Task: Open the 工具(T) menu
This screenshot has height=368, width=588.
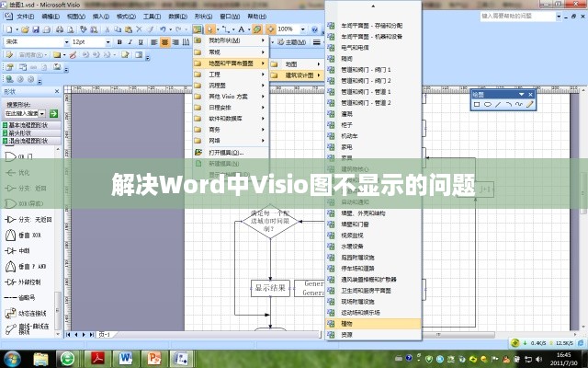Action: (x=152, y=17)
